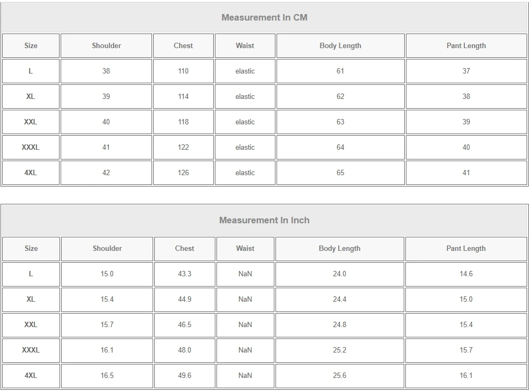Image resolution: width=532 pixels, height=392 pixels.
Task: Select the pant length 14.6 cell
Action: [x=466, y=274]
